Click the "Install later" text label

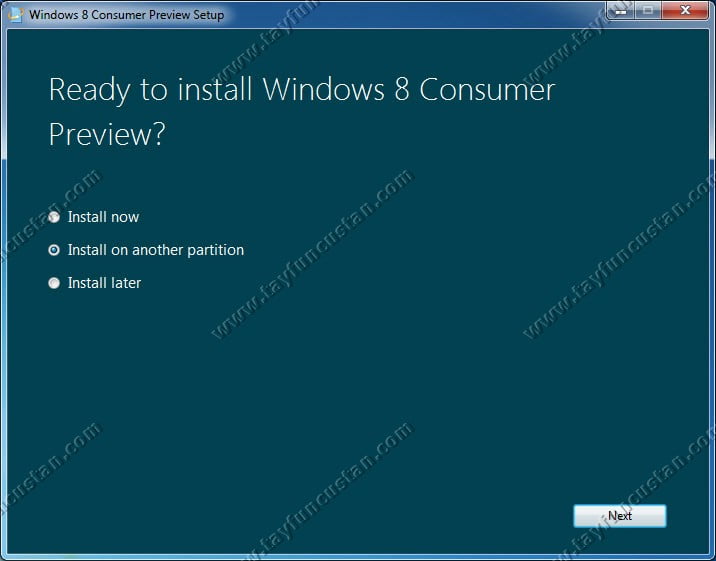[104, 283]
